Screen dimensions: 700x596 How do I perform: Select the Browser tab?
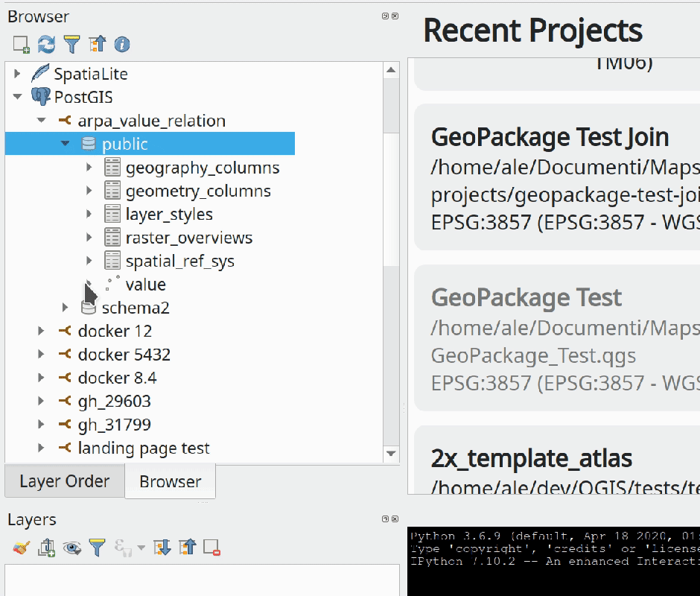pos(170,482)
